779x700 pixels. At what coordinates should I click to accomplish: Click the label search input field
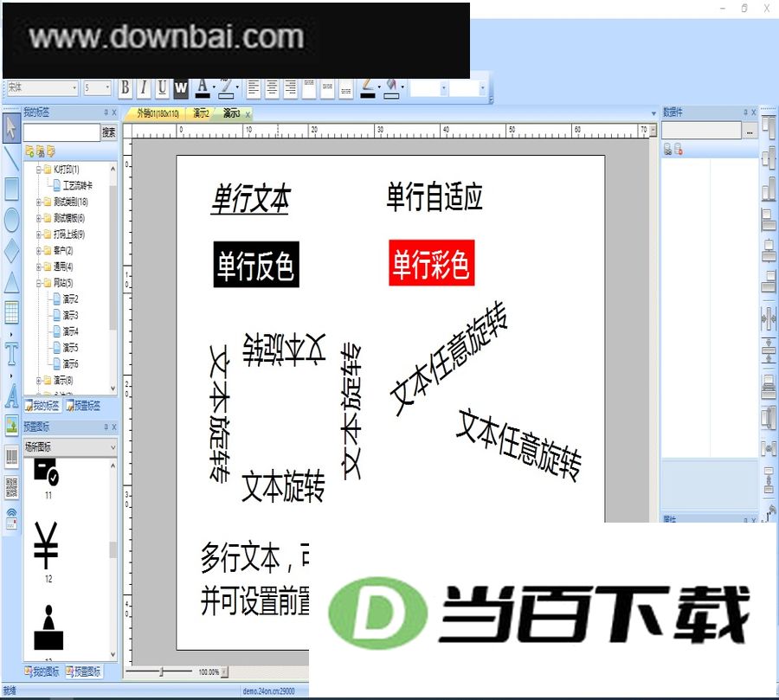[x=61, y=132]
